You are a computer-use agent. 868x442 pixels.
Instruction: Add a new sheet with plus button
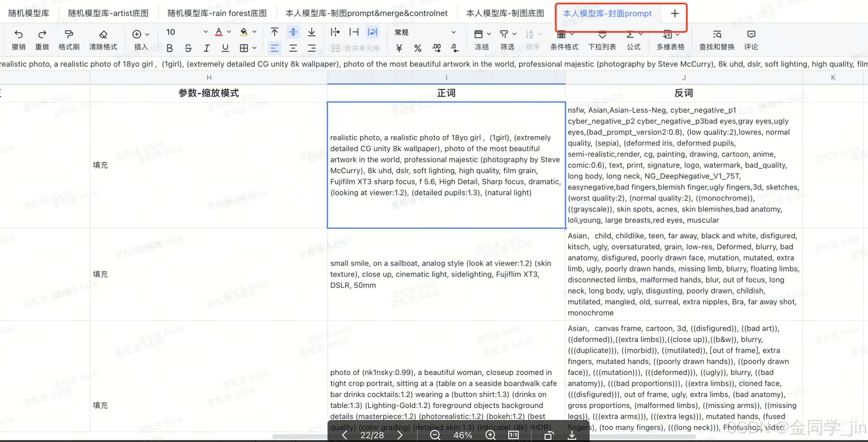tap(675, 14)
